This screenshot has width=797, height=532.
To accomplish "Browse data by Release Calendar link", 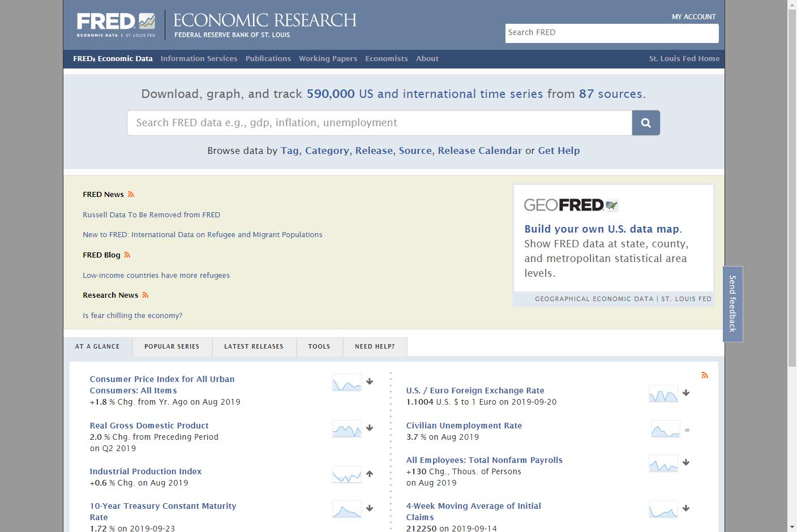I will 479,151.
